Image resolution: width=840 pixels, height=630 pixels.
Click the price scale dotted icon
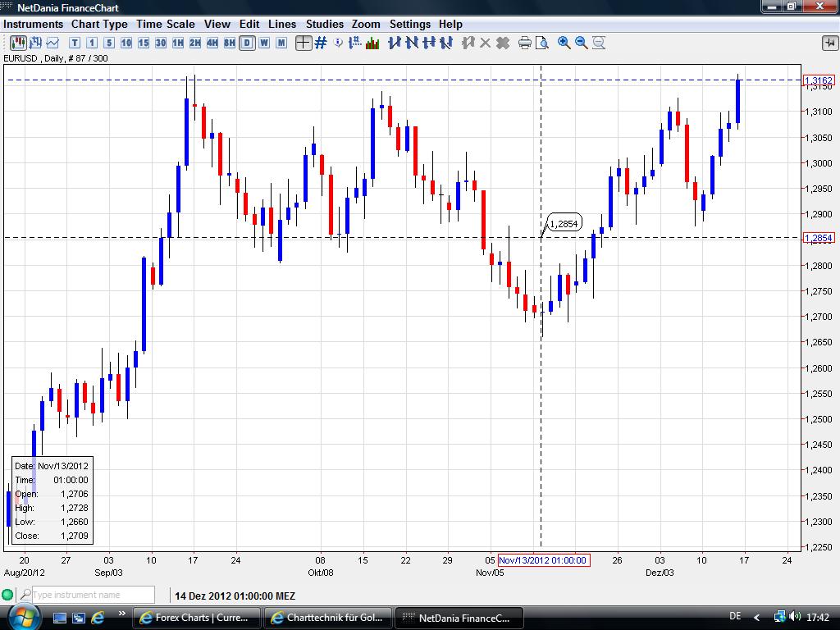pos(354,43)
